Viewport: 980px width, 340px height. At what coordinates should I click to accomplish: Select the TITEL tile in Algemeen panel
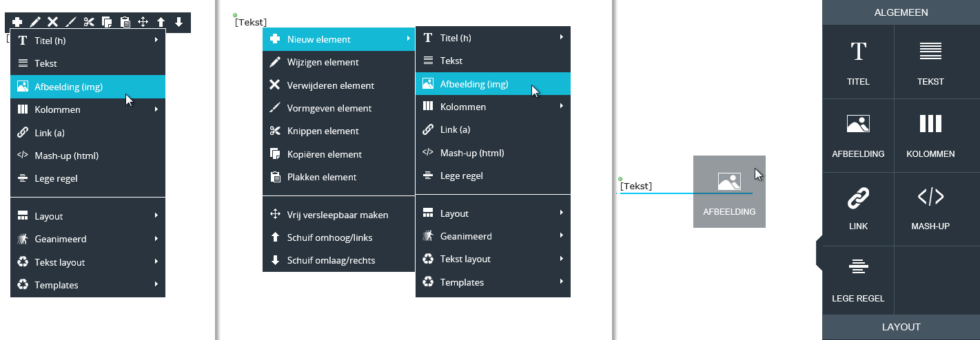(858, 63)
